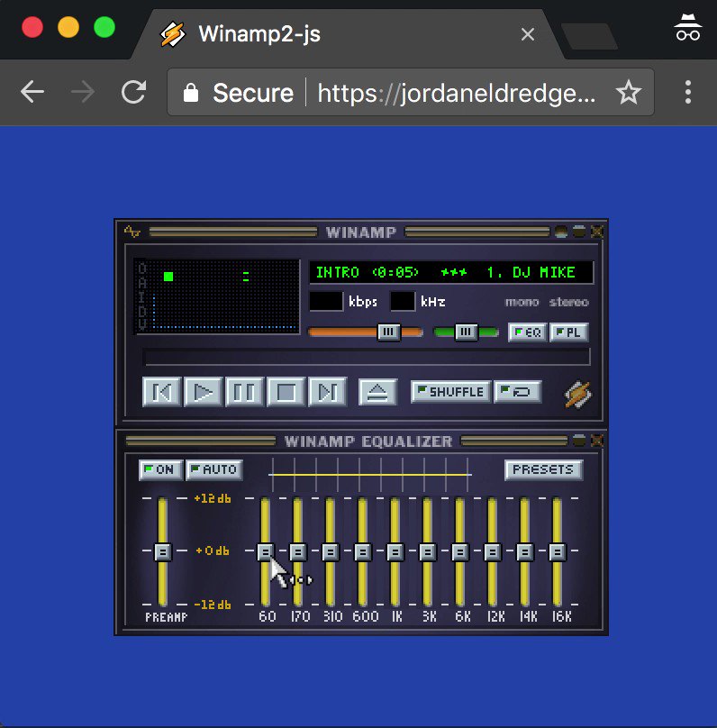717x728 pixels.
Task: Open Chrome three-dot menu
Action: tap(688, 92)
